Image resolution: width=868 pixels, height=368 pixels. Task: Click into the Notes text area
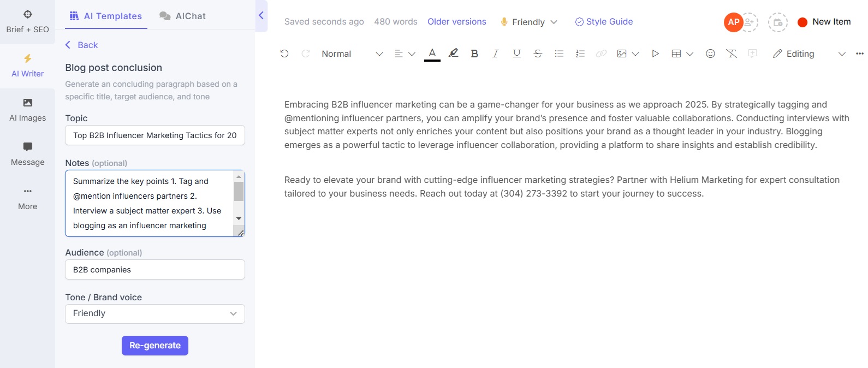tap(150, 203)
